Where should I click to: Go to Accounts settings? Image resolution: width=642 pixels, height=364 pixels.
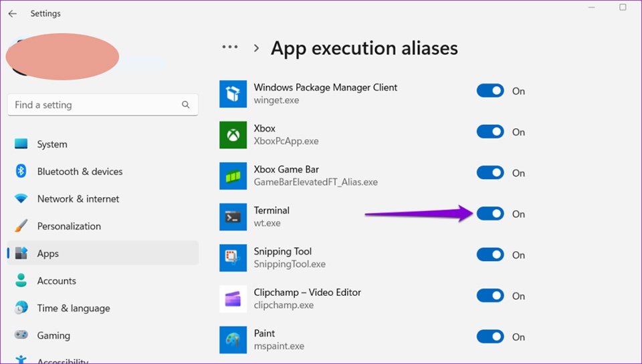point(103,281)
